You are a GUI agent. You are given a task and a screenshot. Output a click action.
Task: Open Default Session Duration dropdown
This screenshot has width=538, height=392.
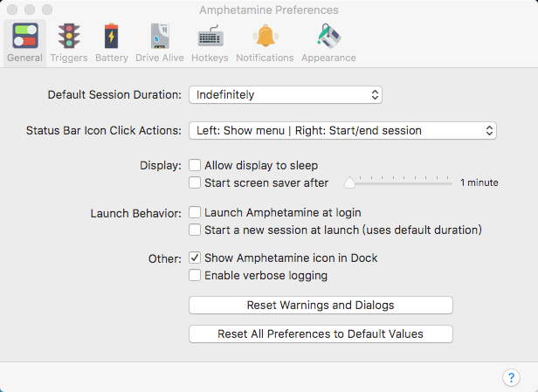pyautogui.click(x=286, y=94)
